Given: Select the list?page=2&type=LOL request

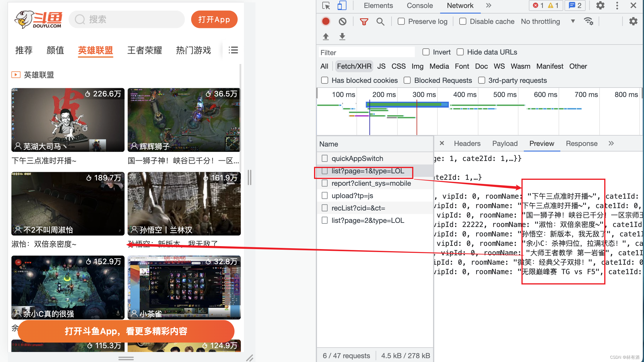Looking at the screenshot, I should (x=375, y=221).
